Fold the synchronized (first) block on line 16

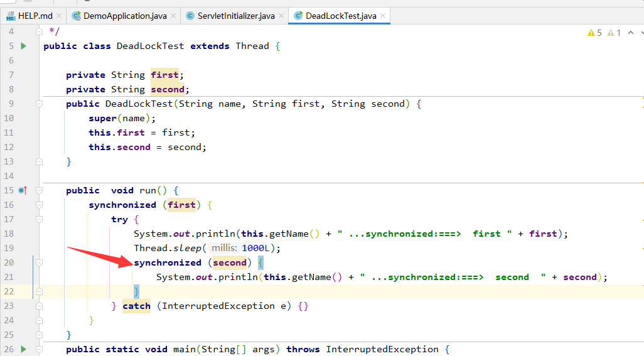pos(39,205)
